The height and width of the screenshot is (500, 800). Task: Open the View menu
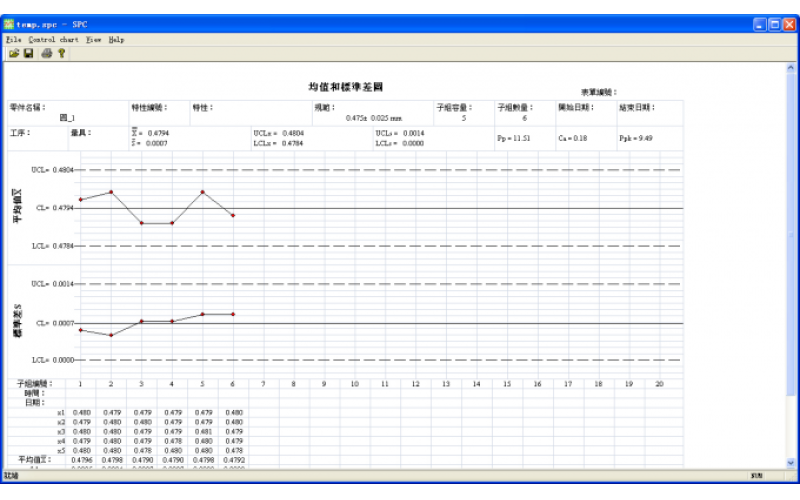[93, 39]
